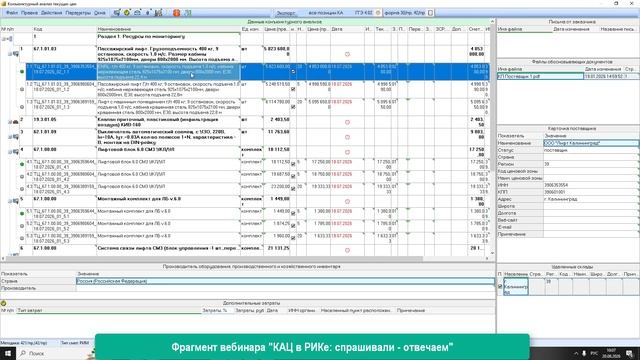The width and height of the screenshot is (640, 360).
Task: Click the Страна field with Россия value
Action: (285, 281)
